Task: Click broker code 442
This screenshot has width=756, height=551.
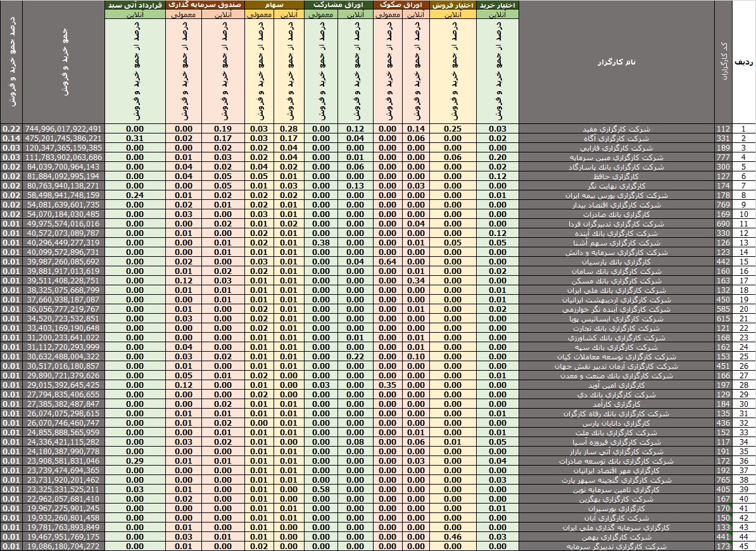Action: (x=723, y=262)
